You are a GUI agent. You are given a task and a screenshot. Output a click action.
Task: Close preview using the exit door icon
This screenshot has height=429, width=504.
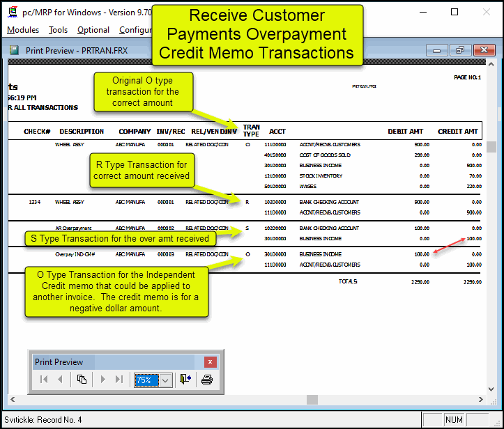185,380
